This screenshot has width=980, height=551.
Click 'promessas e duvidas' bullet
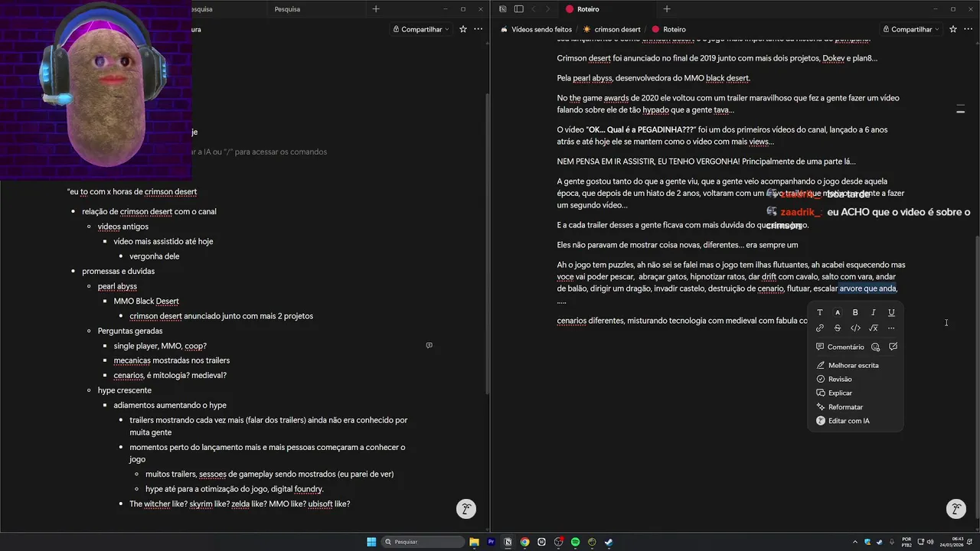(x=118, y=271)
